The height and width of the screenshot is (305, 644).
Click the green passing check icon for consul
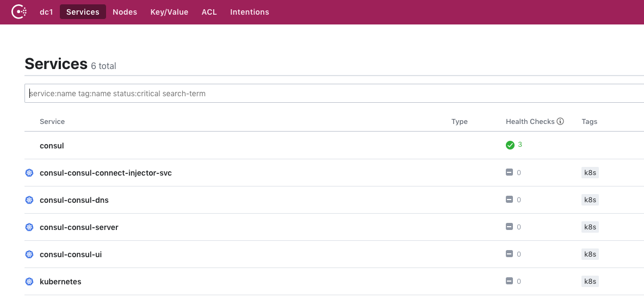[510, 145]
